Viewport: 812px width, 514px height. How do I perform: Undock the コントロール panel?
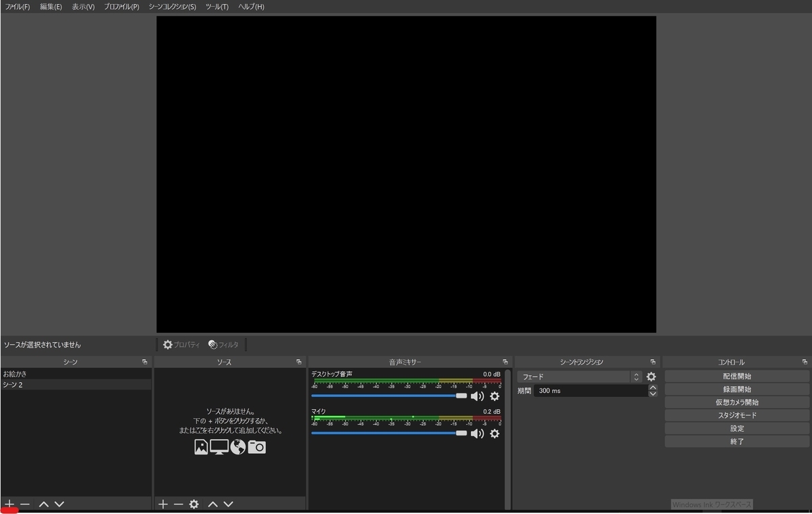pos(805,362)
